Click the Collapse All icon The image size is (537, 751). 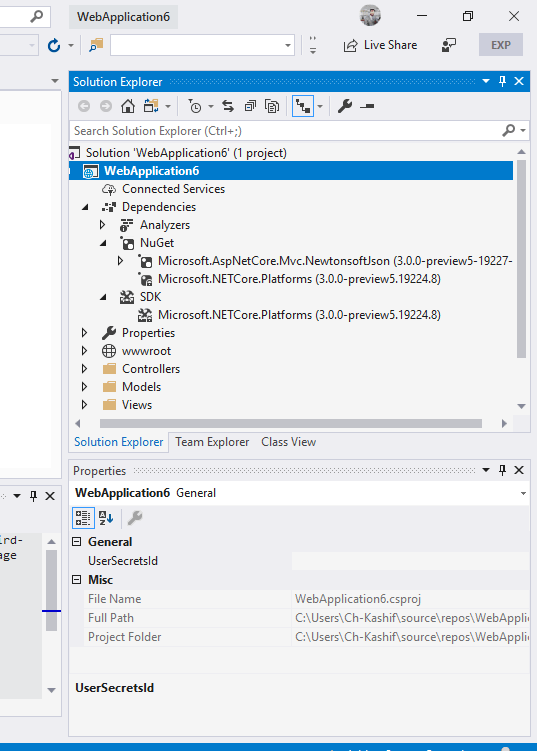250,106
